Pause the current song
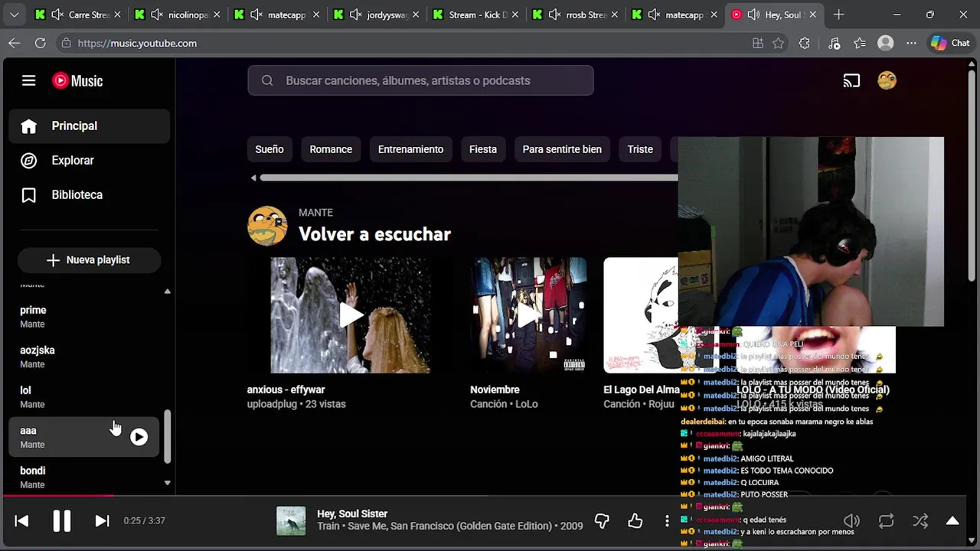The width and height of the screenshot is (980, 551). click(x=62, y=521)
